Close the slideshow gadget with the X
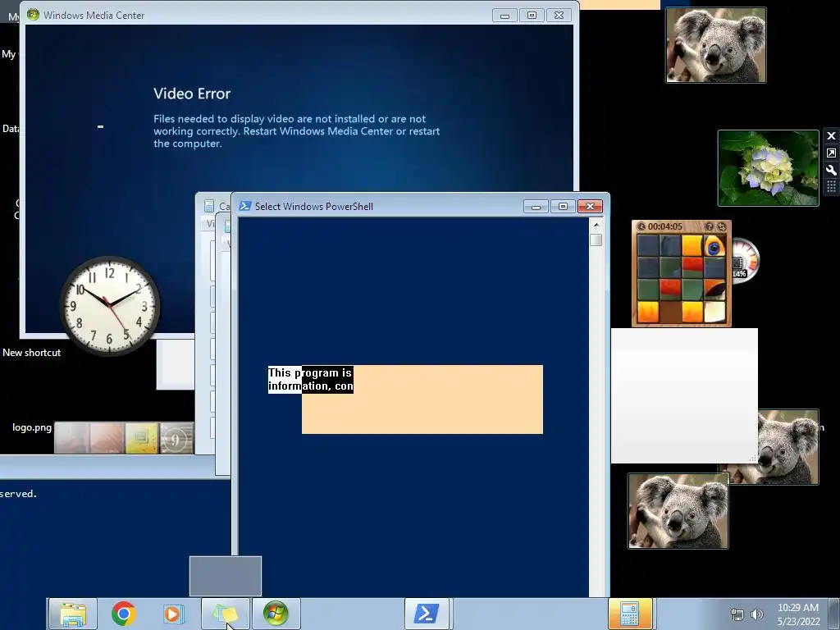This screenshot has height=630, width=840. 831,135
